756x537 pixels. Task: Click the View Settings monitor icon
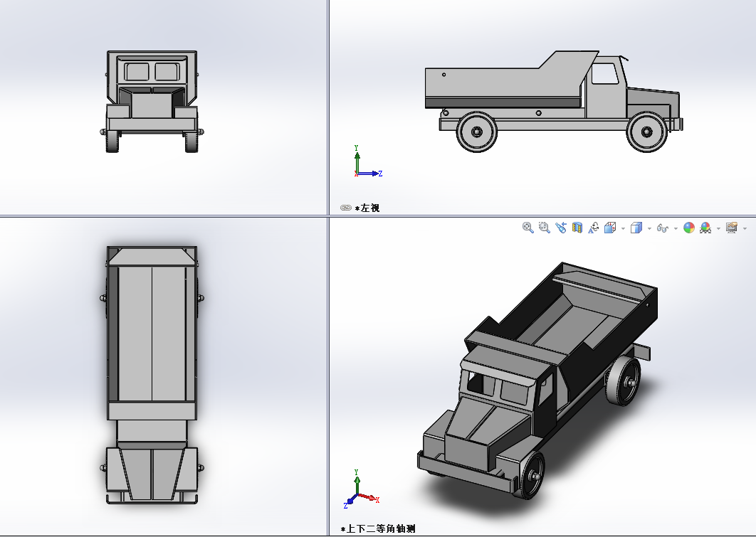[732, 228]
